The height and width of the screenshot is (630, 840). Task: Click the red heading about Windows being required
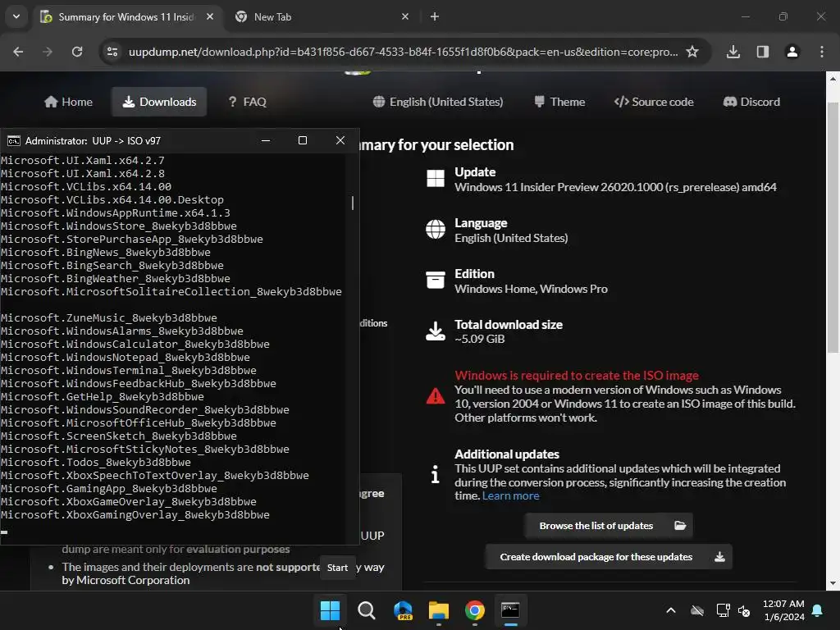[x=577, y=376]
